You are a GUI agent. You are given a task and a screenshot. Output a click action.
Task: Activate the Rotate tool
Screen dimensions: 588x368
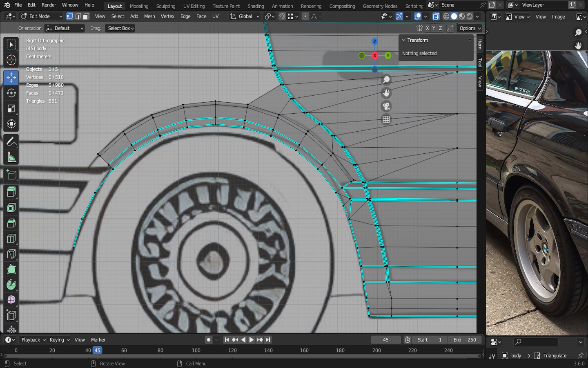point(11,93)
